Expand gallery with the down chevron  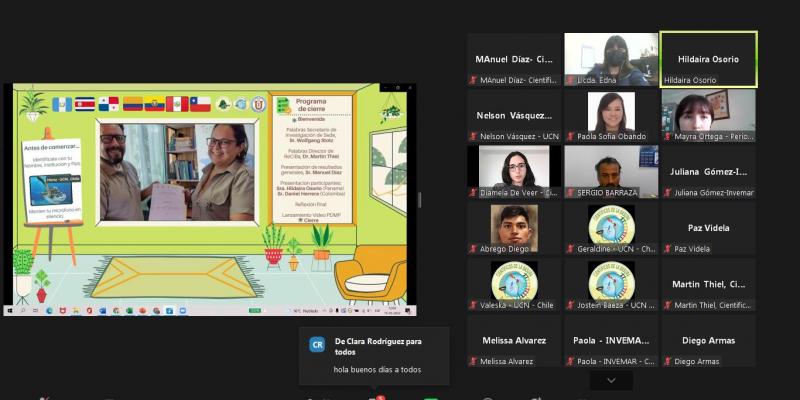point(611,381)
